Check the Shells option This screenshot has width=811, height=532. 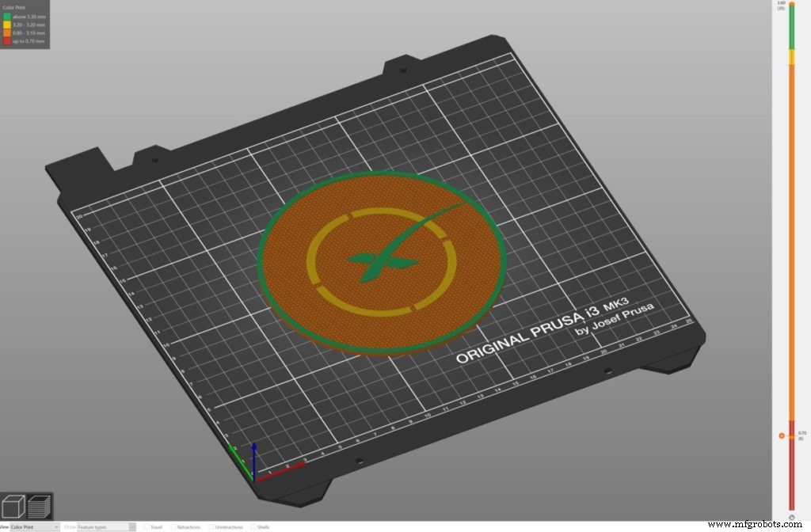point(255,526)
